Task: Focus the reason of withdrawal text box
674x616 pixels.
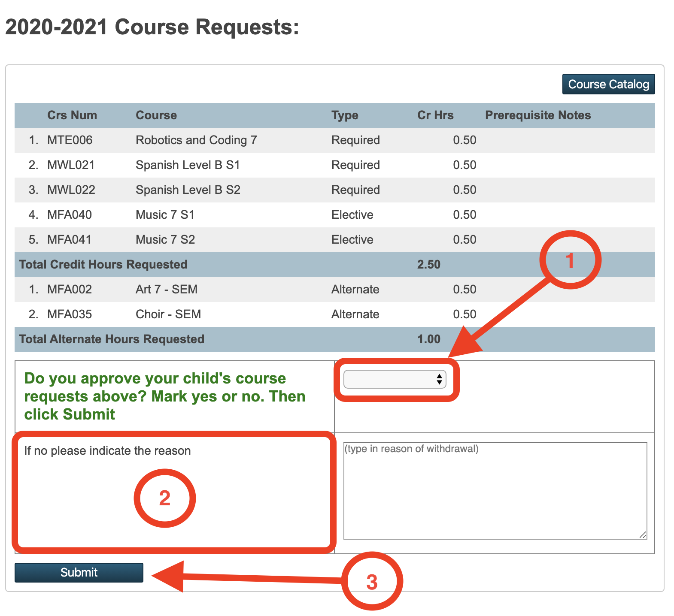Action: pos(495,491)
